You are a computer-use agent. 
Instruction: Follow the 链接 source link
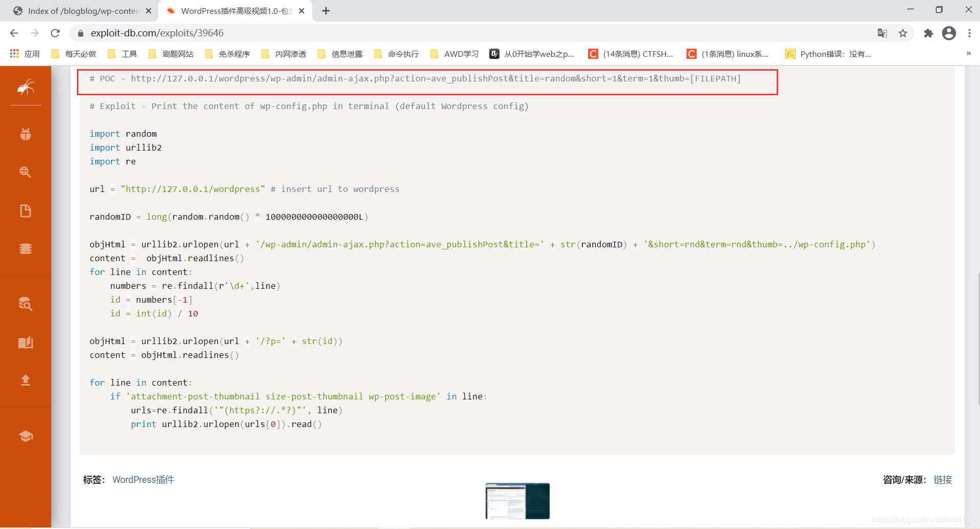point(943,480)
